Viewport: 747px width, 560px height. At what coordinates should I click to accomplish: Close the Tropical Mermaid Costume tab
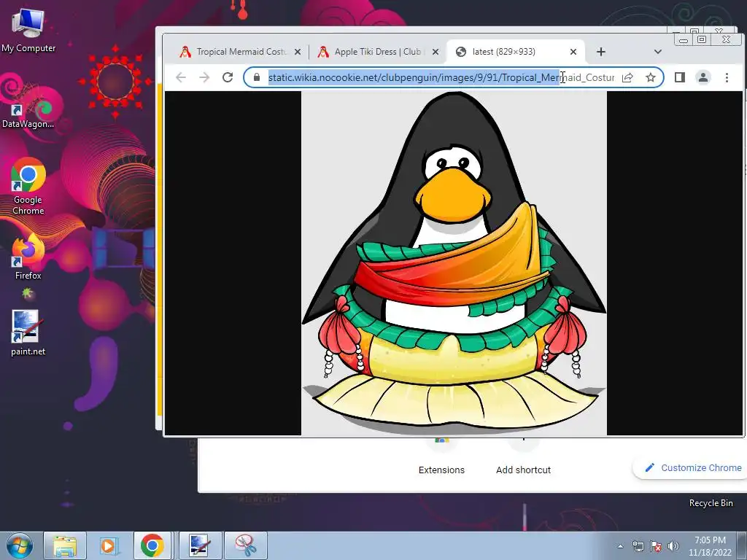(298, 52)
